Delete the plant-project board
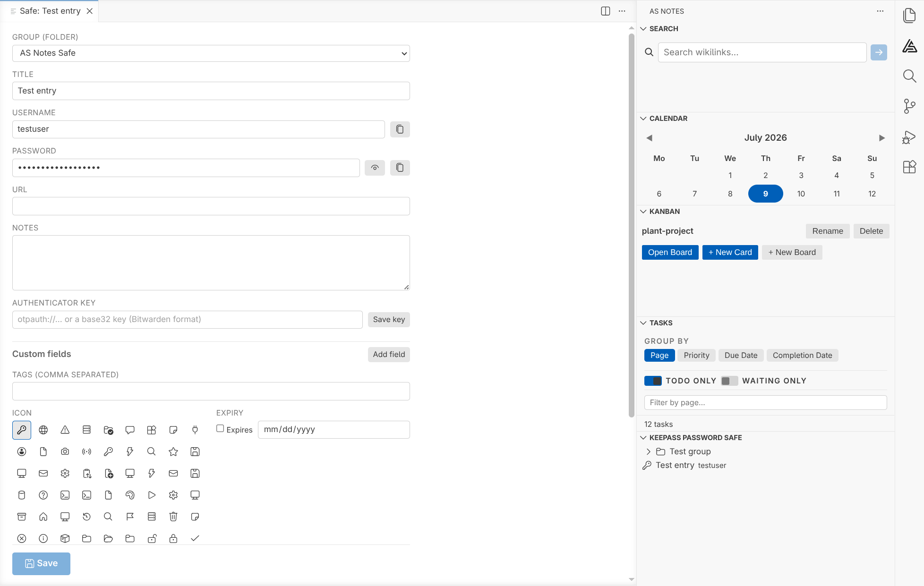This screenshot has width=924, height=586. point(871,231)
